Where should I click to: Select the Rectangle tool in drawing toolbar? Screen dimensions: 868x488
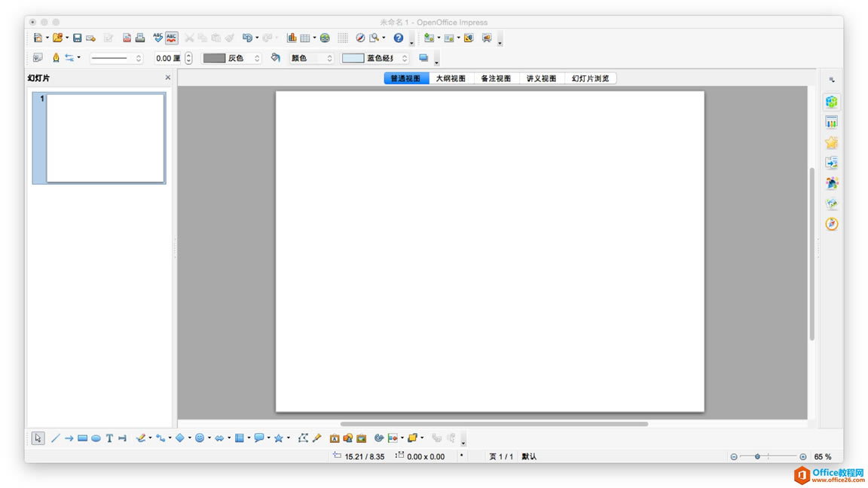81,438
